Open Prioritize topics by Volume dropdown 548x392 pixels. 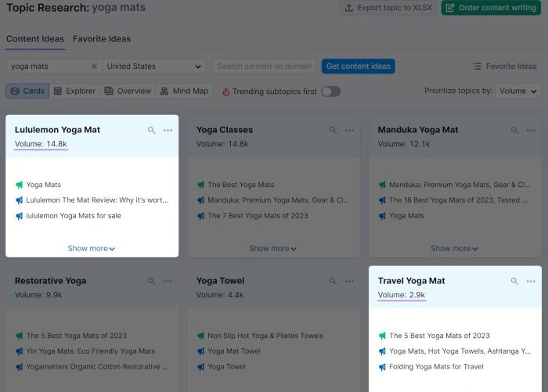coord(518,92)
